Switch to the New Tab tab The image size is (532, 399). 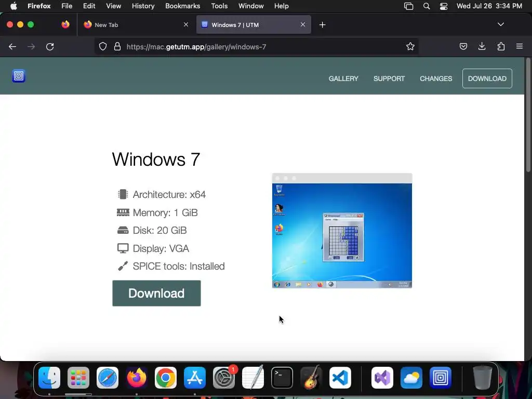tap(136, 25)
